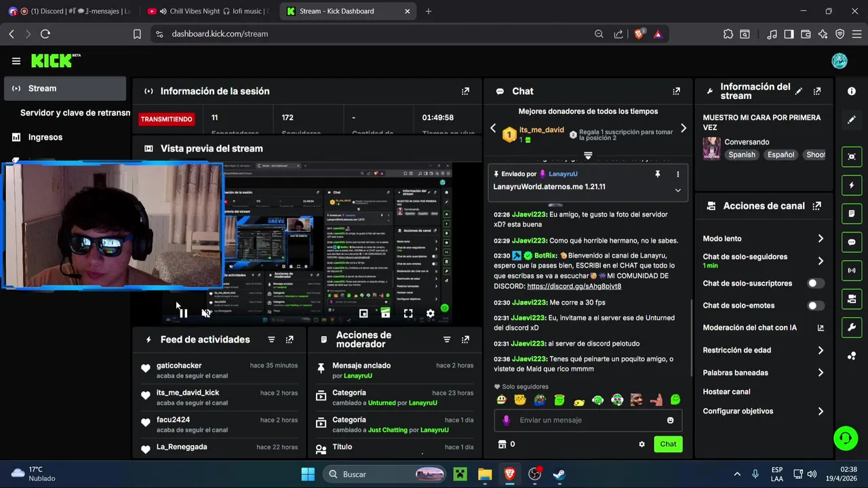Unmute the stream preview audio
The width and height of the screenshot is (868, 488).
tap(206, 314)
